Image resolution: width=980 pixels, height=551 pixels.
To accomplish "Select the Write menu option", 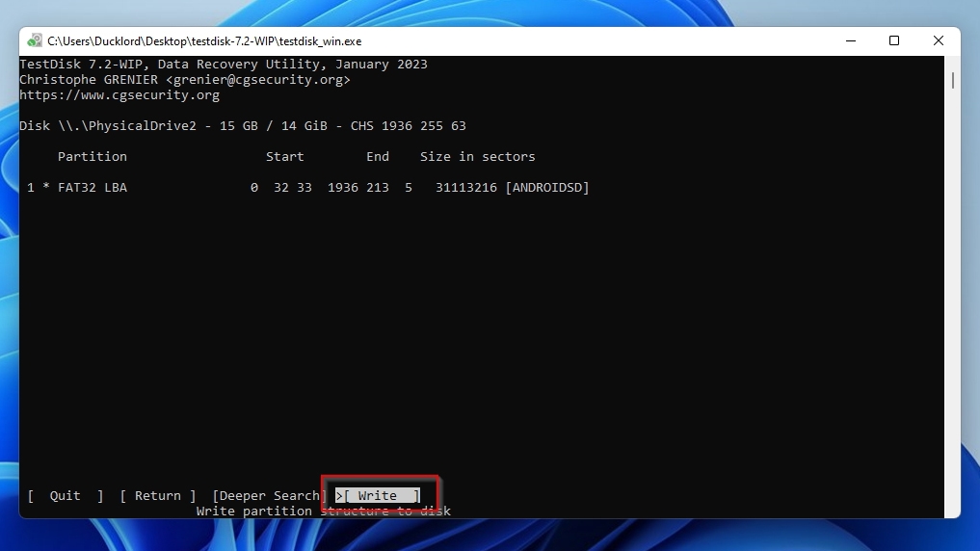I will pos(378,495).
